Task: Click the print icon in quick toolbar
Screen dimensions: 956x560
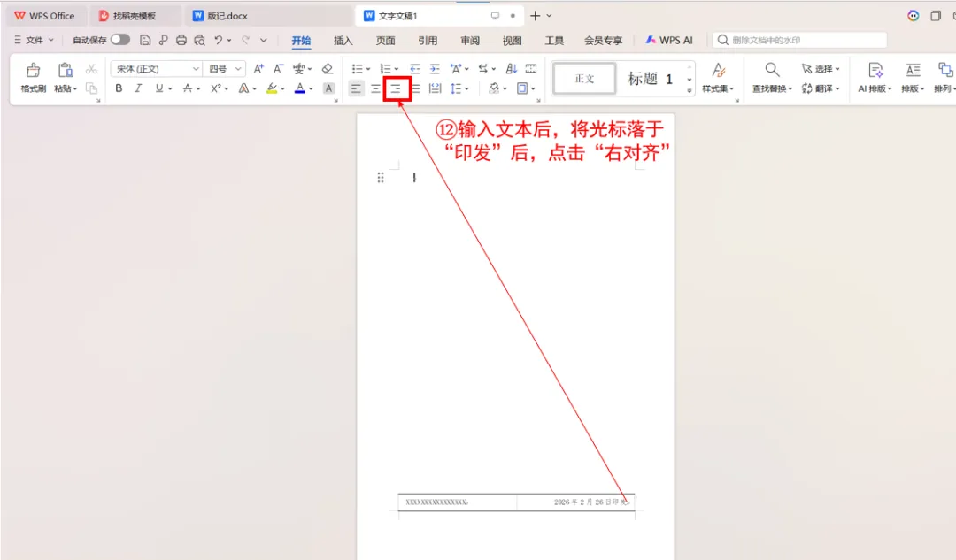Action: 181,40
